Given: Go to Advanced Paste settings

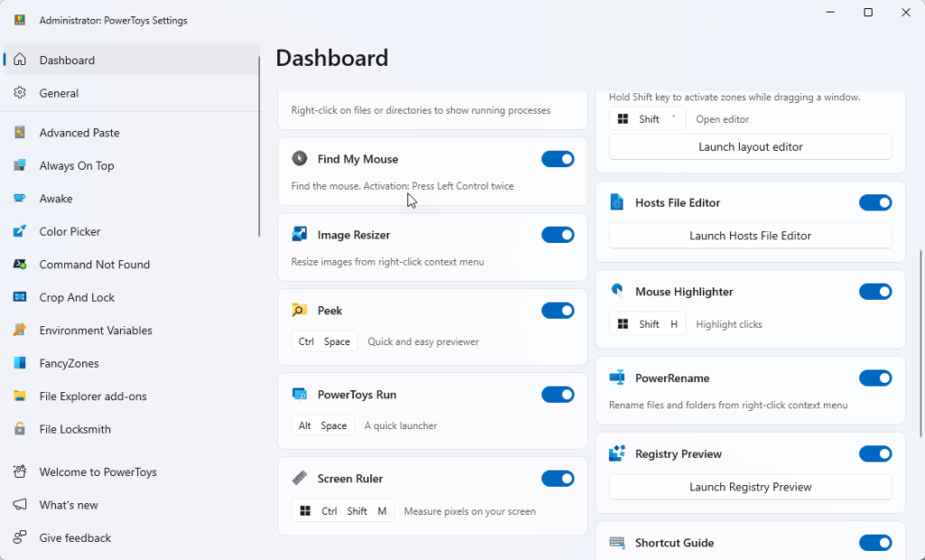Looking at the screenshot, I should (131, 132).
